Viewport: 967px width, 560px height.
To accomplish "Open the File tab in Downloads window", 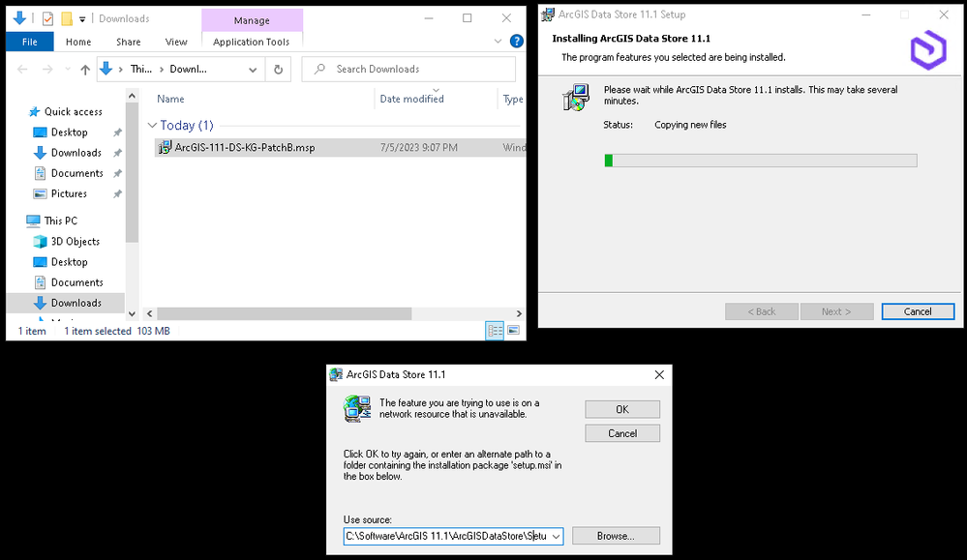I will click(x=30, y=42).
